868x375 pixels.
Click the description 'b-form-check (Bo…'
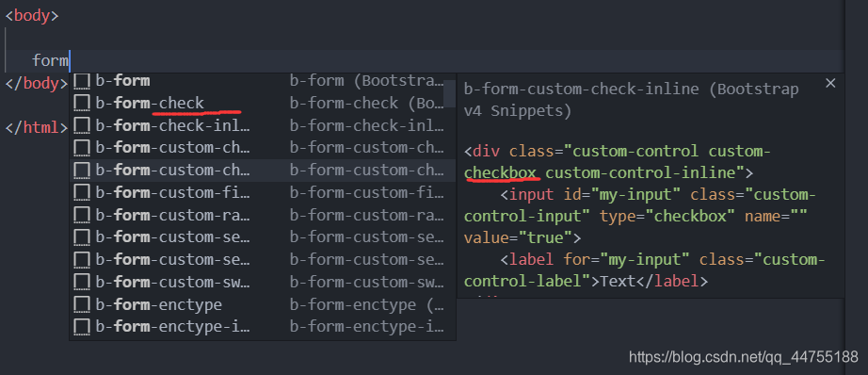(366, 104)
